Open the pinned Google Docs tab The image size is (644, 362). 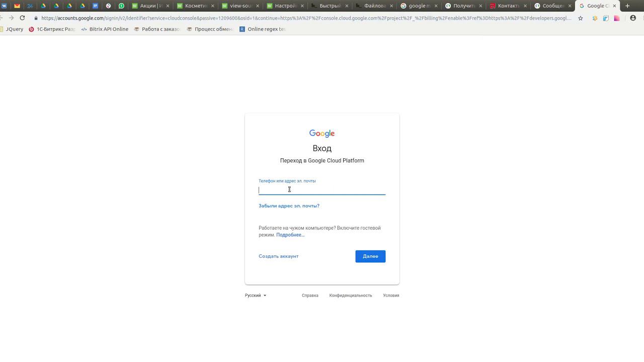point(95,6)
